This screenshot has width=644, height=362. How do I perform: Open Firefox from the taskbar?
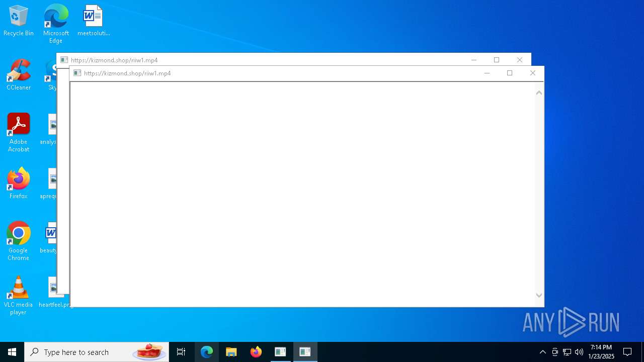256,352
